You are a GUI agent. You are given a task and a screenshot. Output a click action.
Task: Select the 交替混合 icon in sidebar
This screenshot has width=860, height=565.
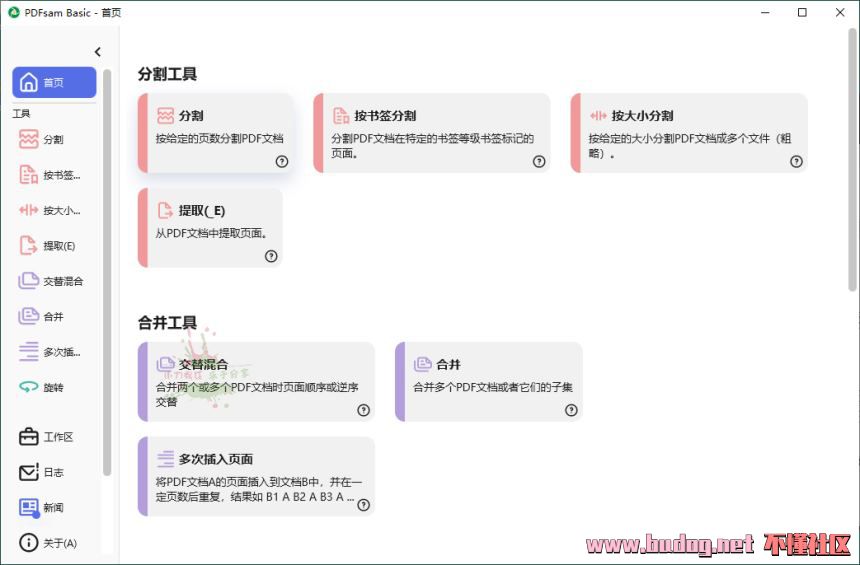click(x=29, y=281)
